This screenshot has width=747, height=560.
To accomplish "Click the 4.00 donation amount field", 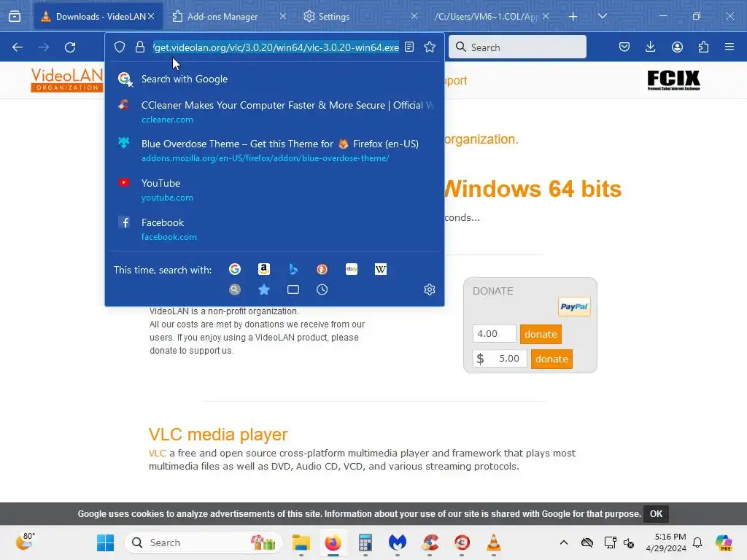I will tap(494, 334).
